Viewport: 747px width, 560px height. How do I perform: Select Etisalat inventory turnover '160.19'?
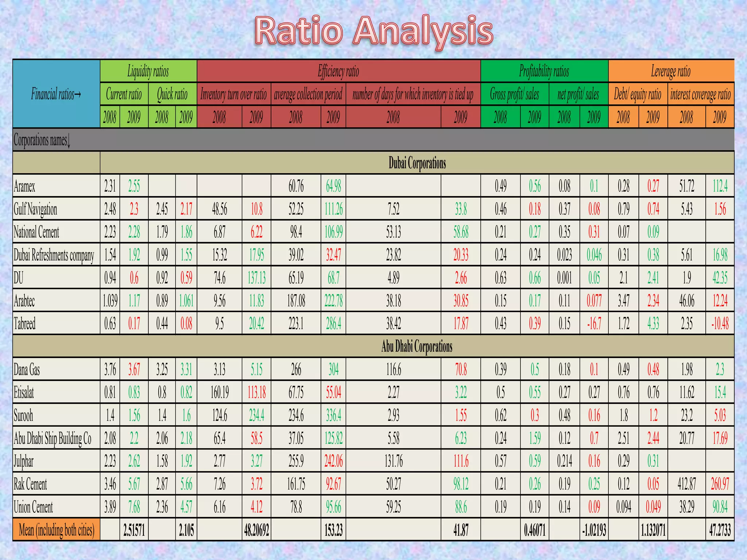220,392
